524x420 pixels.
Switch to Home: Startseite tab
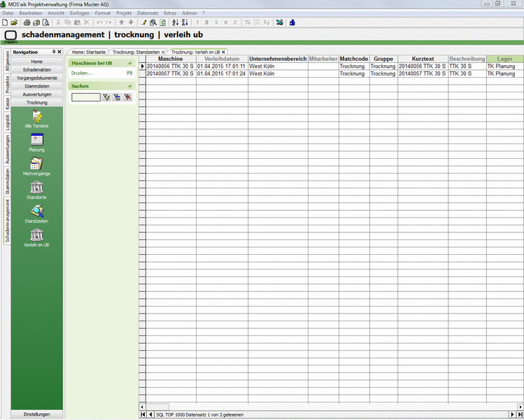click(89, 52)
